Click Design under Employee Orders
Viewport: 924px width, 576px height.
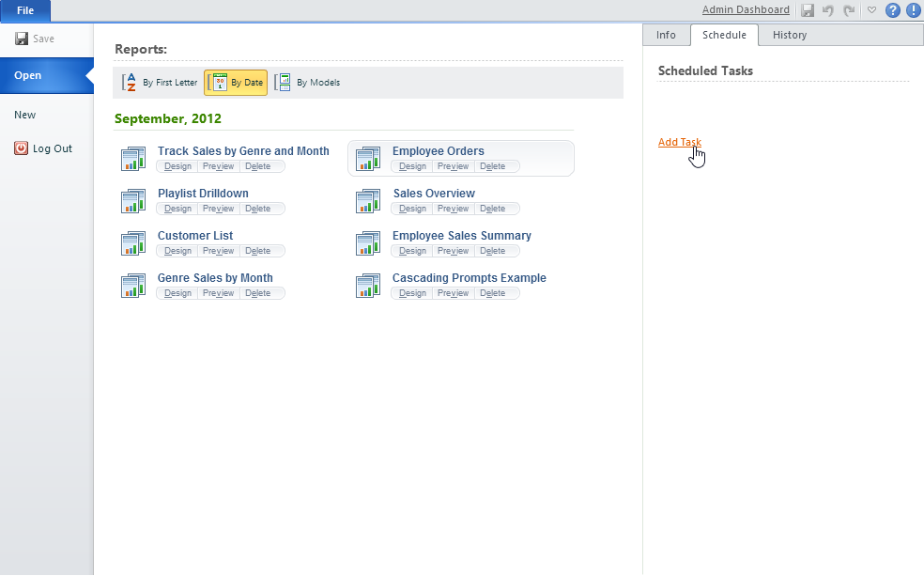tap(412, 166)
